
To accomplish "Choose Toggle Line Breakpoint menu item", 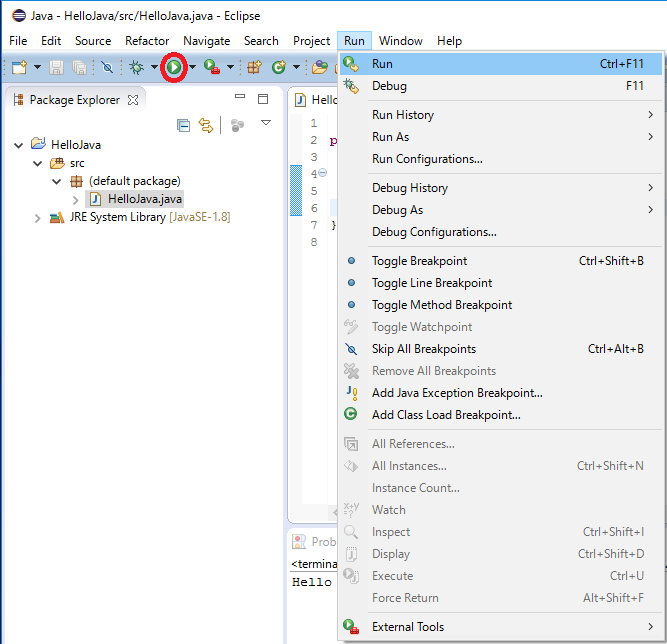I will (x=501, y=283).
